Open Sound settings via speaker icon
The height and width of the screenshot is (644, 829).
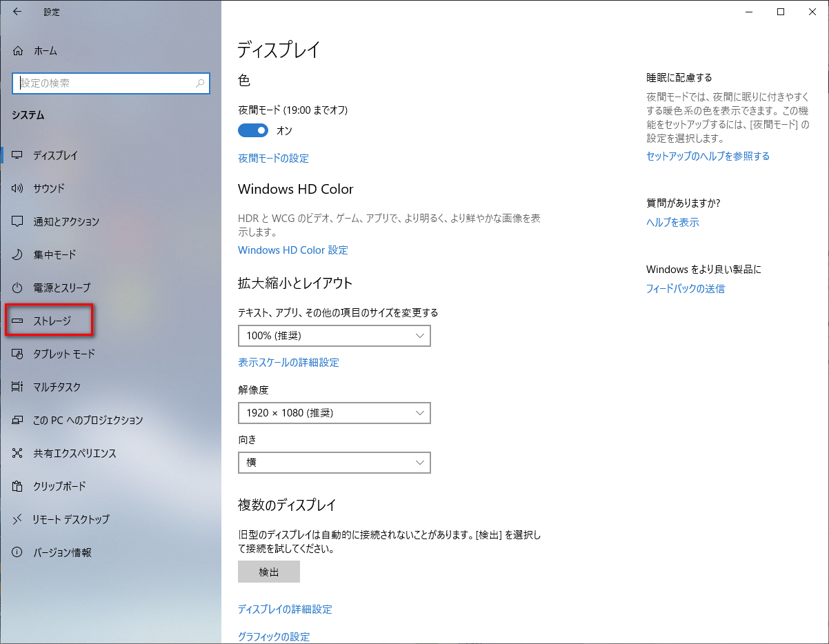pyautogui.click(x=18, y=188)
